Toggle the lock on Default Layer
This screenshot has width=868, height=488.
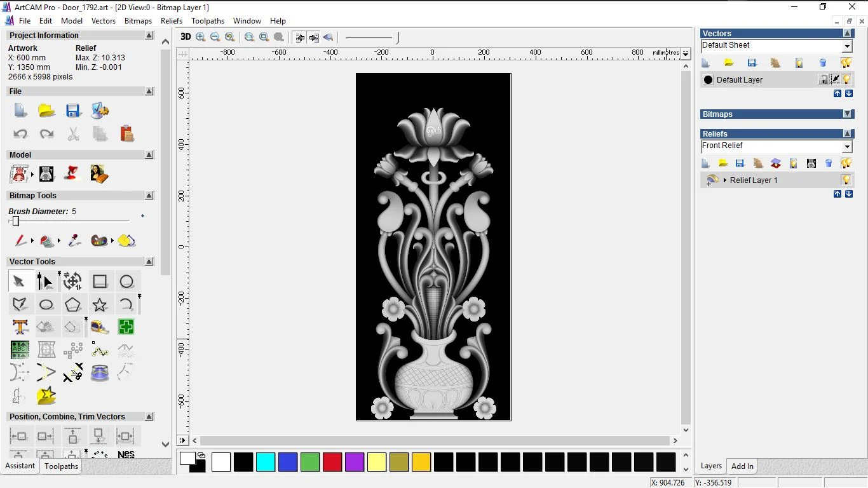point(823,79)
